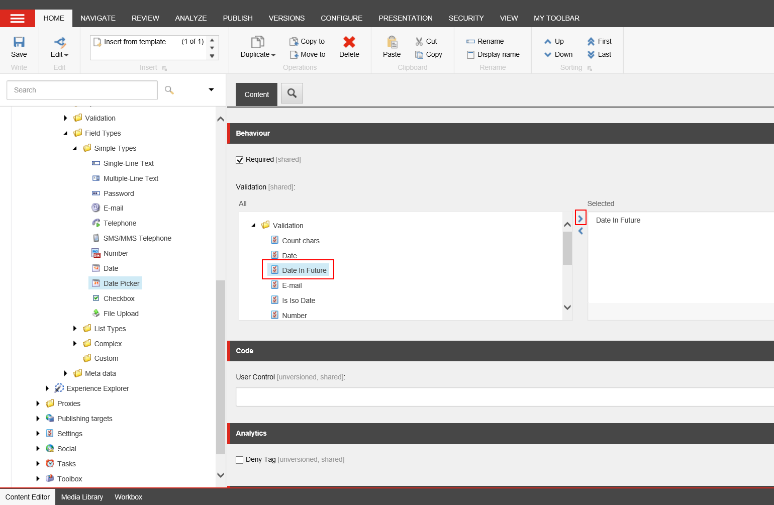Open the red hamburger menu icon
Image resolution: width=774 pixels, height=505 pixels.
(17, 18)
